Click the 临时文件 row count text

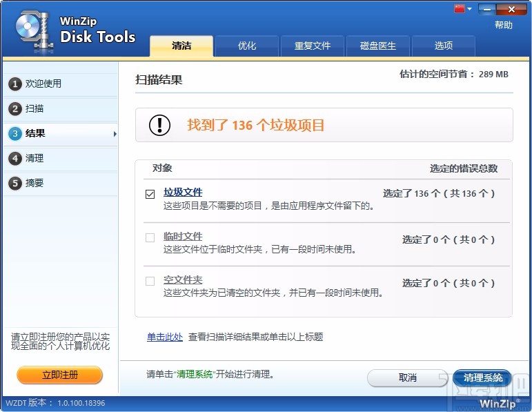(x=449, y=239)
